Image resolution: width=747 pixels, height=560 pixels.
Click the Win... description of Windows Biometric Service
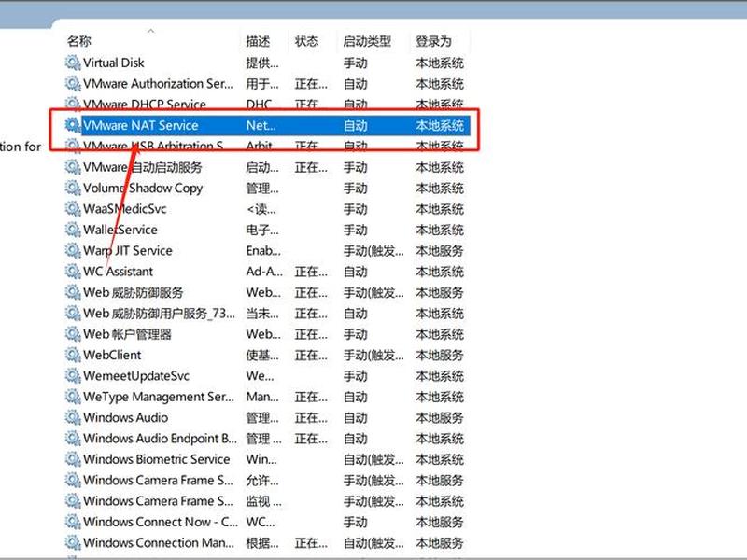pos(261,459)
